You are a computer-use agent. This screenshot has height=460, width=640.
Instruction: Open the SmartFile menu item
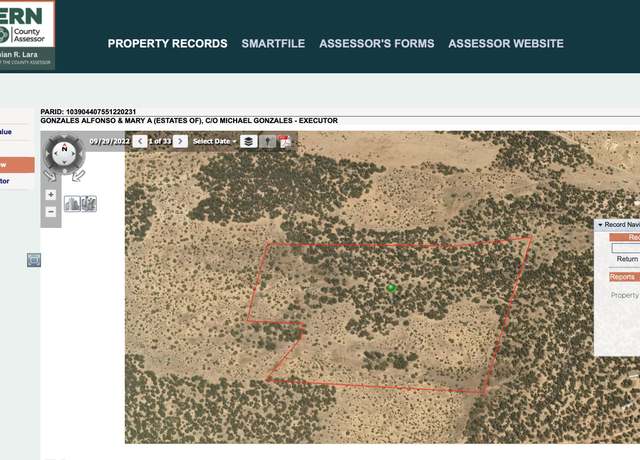273,44
